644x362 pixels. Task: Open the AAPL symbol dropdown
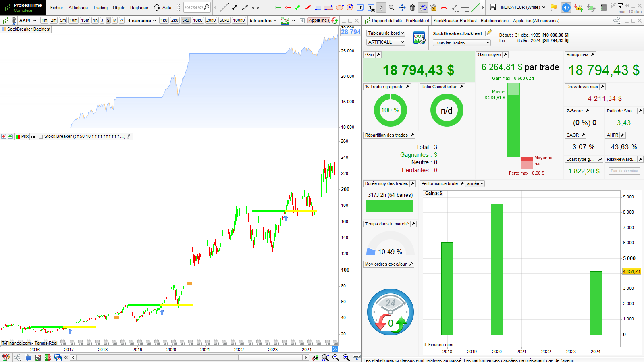(28, 21)
